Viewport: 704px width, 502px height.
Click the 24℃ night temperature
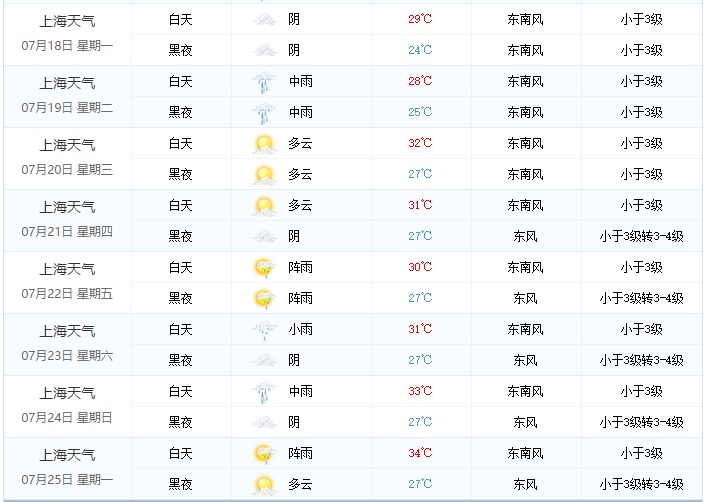click(420, 50)
